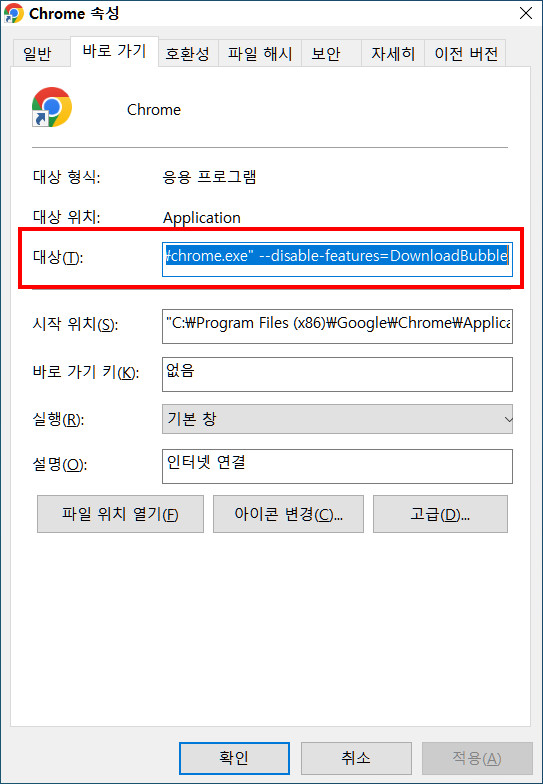Click the Chrome name text field
Image resolution: width=543 pixels, height=784 pixels.
[x=154, y=110]
